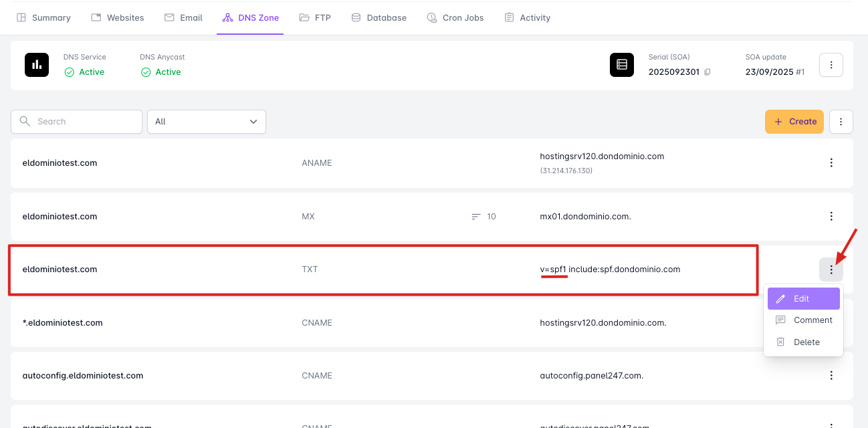Click the Serial SOA server icon
The height and width of the screenshot is (428, 868).
point(622,65)
